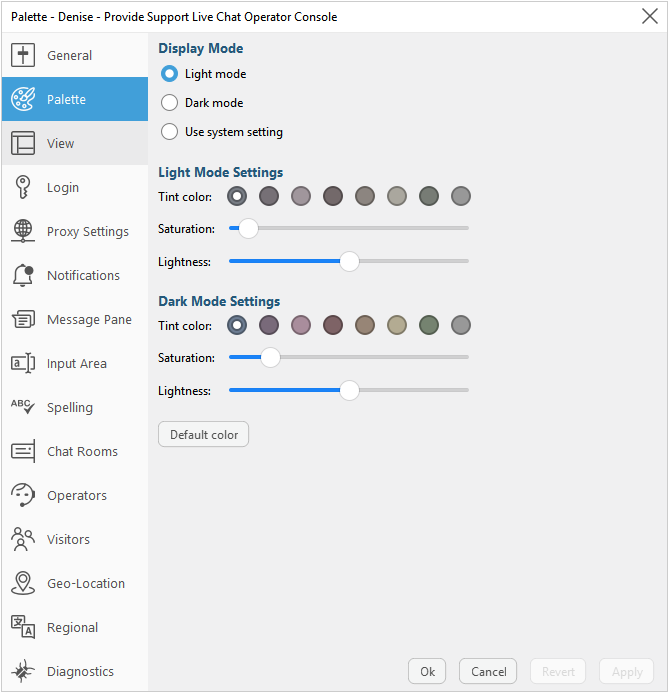Click the Geo-Location pin icon
The width and height of the screenshot is (669, 693).
click(x=23, y=583)
